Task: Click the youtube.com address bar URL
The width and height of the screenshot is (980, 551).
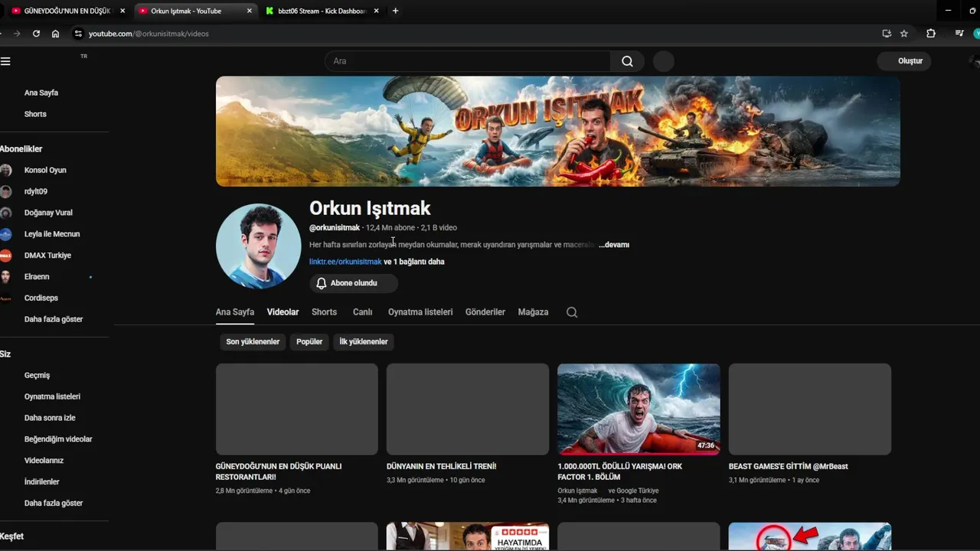Action: tap(149, 34)
